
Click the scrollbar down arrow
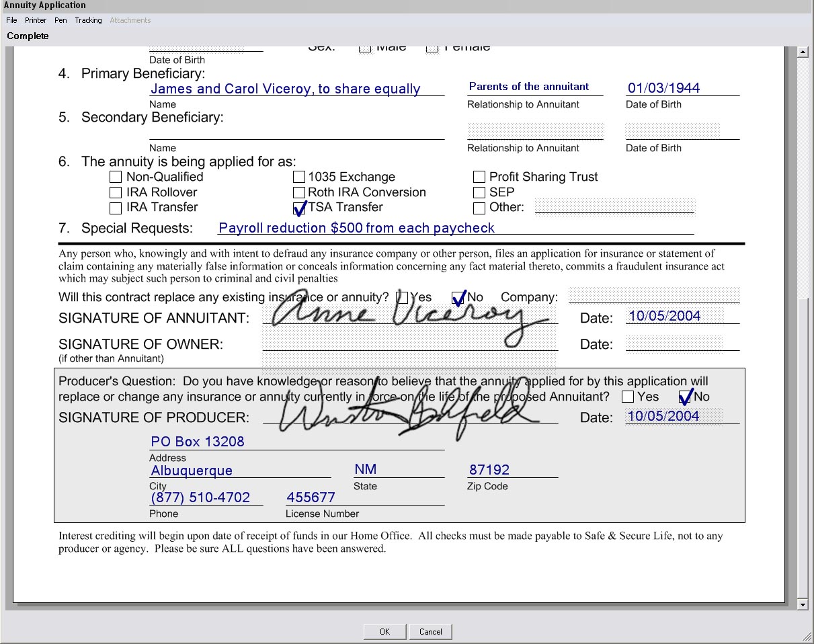click(x=802, y=605)
